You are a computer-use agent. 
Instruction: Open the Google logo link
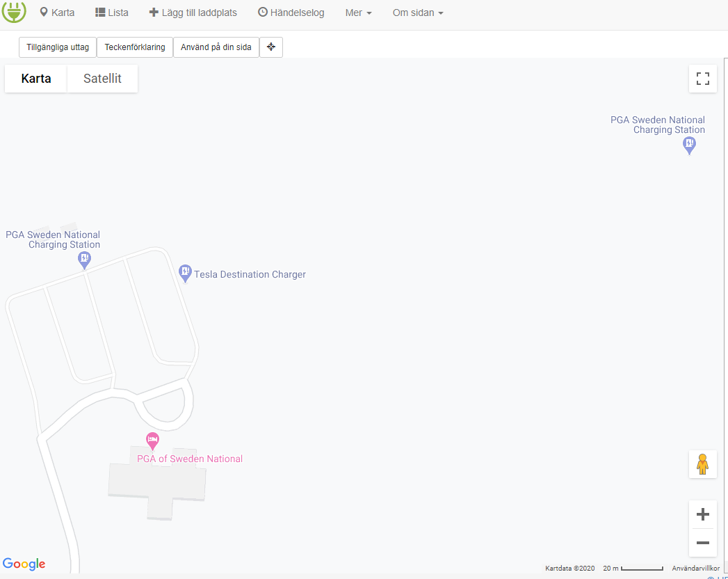[24, 564]
